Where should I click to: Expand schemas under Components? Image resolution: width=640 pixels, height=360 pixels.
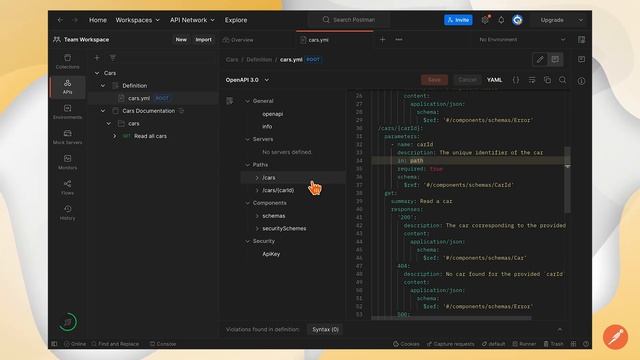tap(257, 216)
